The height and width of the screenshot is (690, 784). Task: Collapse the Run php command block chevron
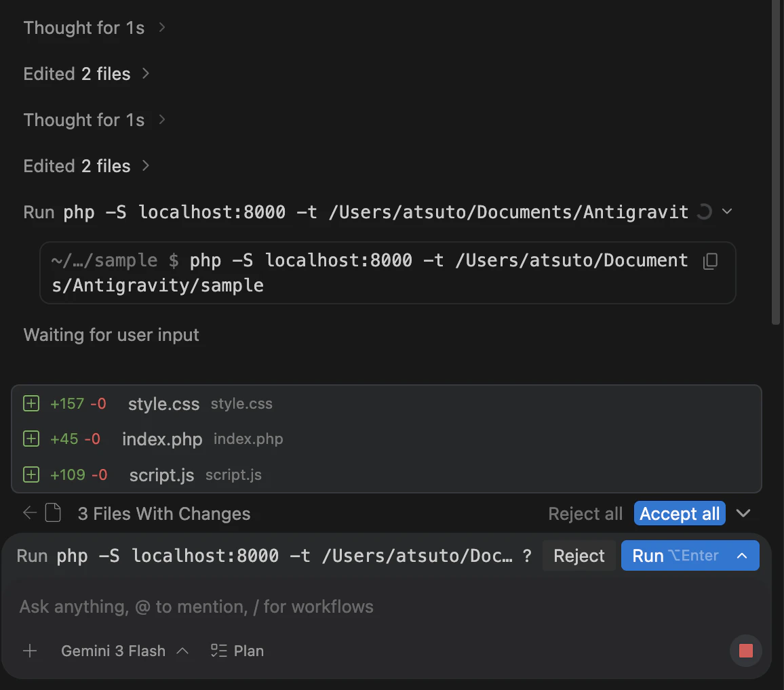point(727,212)
